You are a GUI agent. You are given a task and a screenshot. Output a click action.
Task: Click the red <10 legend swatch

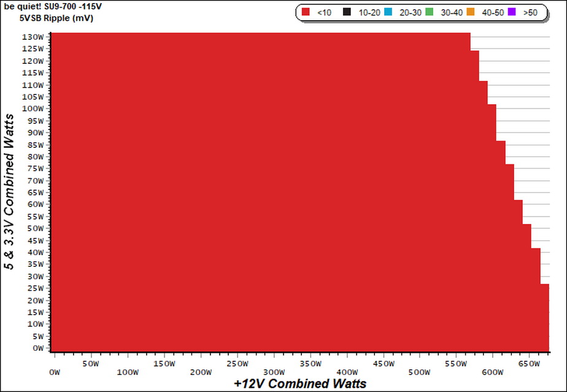[x=306, y=12]
